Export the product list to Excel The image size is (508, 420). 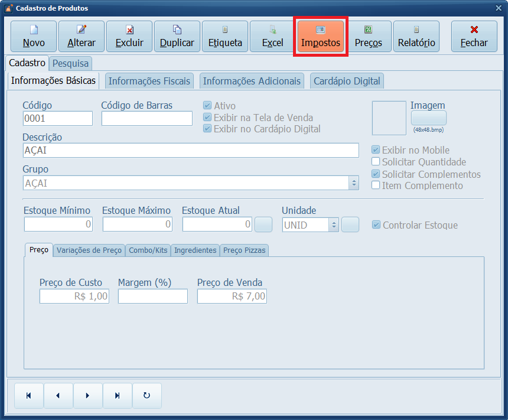[272, 37]
